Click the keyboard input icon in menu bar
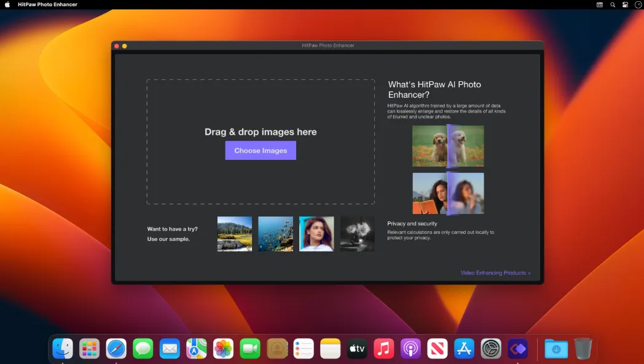Image resolution: width=644 pixels, height=364 pixels. [x=600, y=4]
